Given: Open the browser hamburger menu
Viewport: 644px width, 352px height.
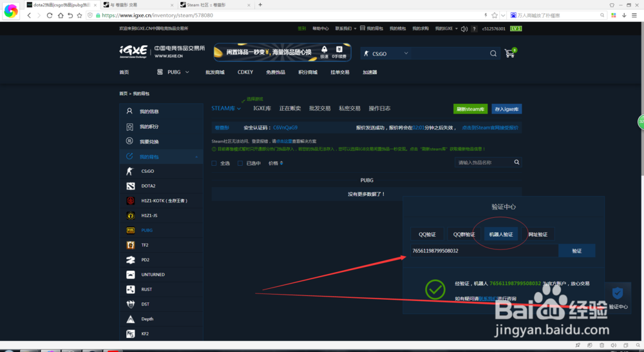Looking at the screenshot, I should point(634,15).
